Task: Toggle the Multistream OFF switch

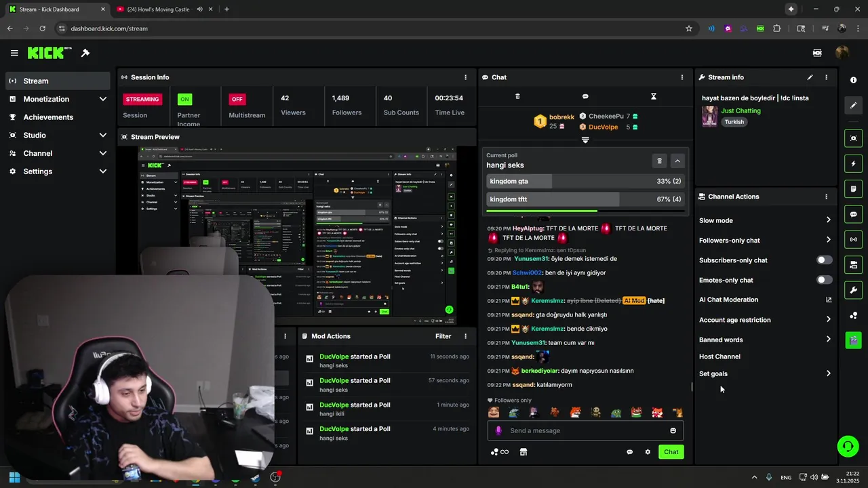Action: point(237,99)
